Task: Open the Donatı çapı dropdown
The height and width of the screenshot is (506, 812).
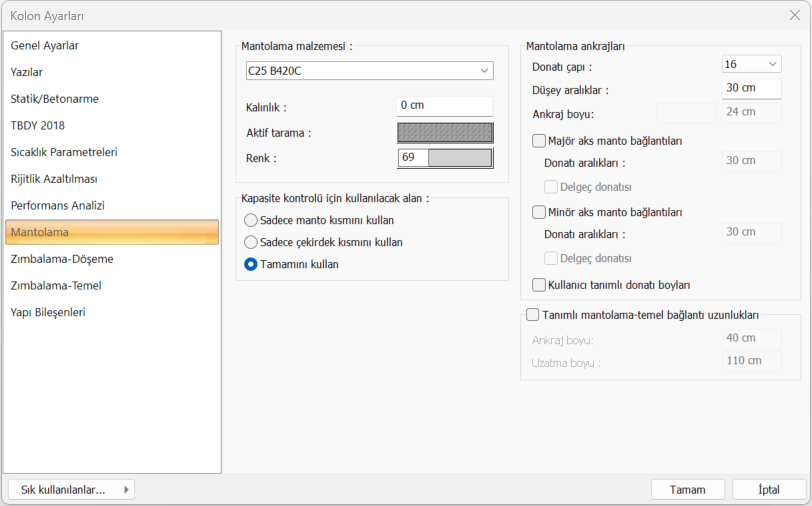Action: tap(751, 64)
